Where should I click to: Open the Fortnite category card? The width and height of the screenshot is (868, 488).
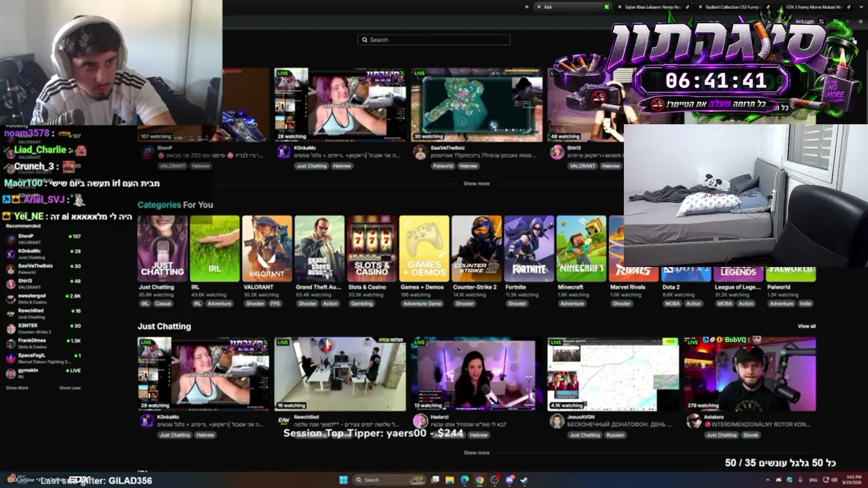529,249
